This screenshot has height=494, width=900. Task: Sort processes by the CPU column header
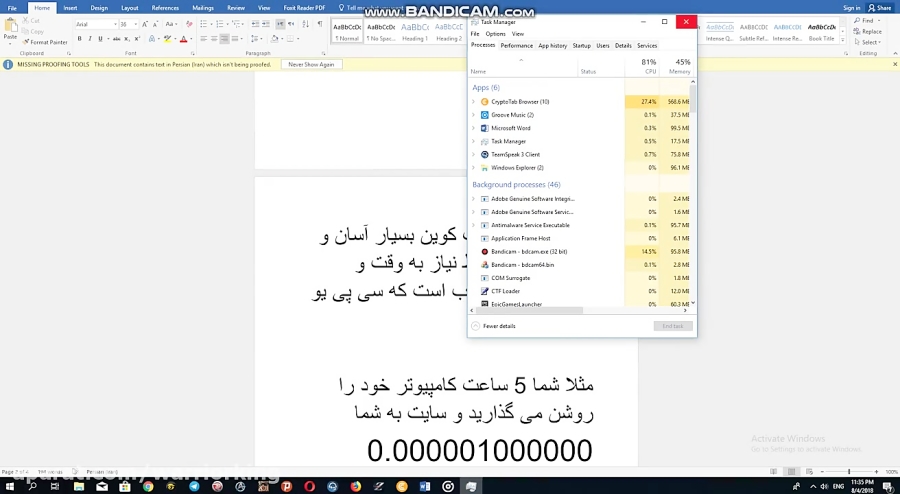tap(649, 67)
